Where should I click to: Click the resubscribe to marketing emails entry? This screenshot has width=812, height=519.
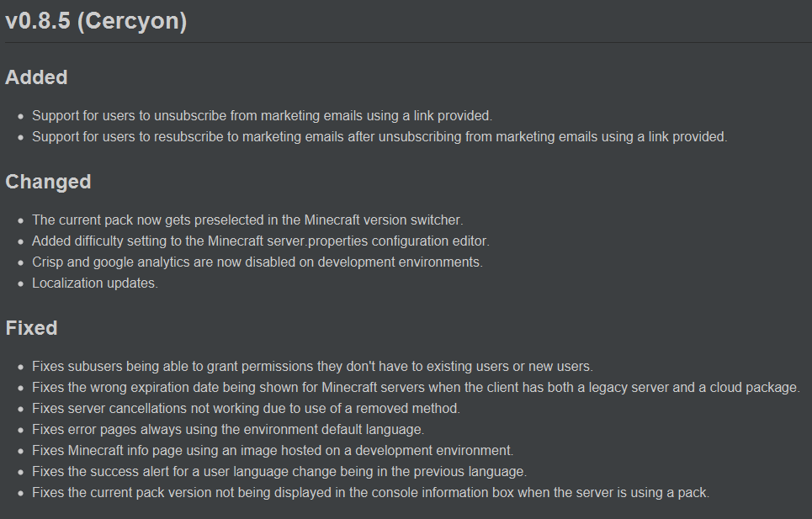(x=379, y=136)
